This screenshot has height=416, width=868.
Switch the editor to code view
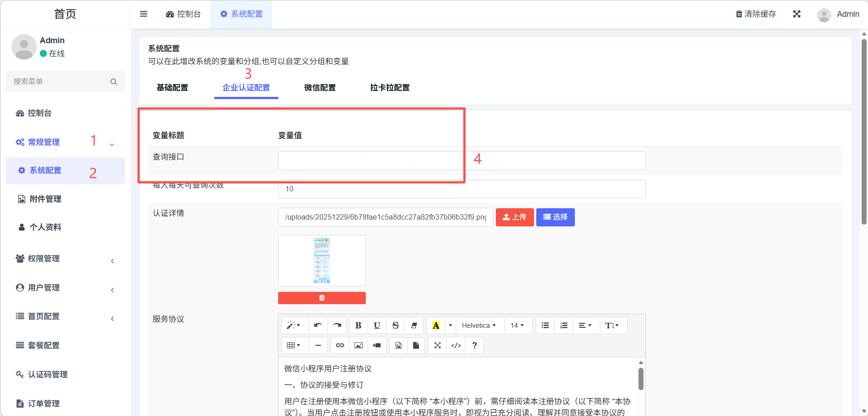pos(456,346)
